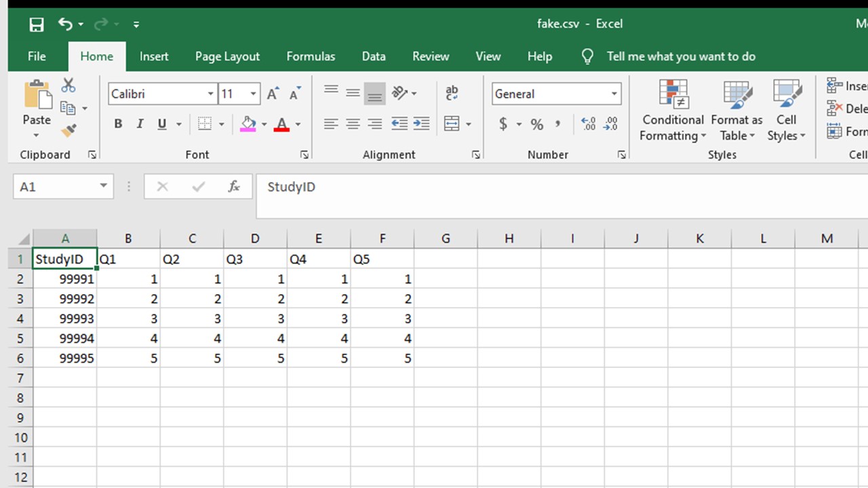Apply the Percent Style to selection
868x488 pixels.
coord(536,124)
